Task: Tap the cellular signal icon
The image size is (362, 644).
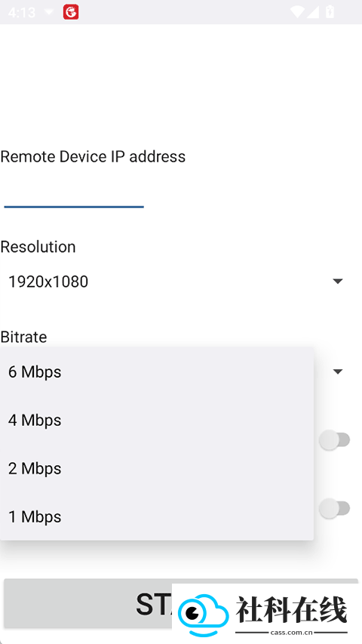Action: click(313, 12)
